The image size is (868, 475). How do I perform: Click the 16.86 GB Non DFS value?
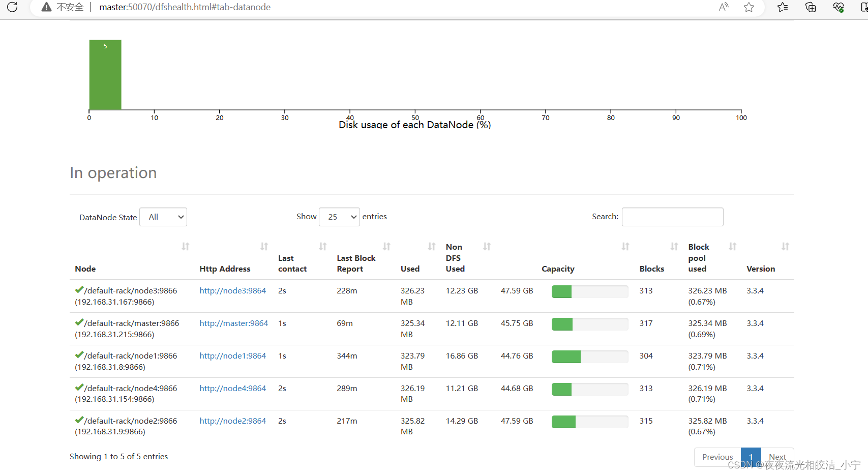462,356
